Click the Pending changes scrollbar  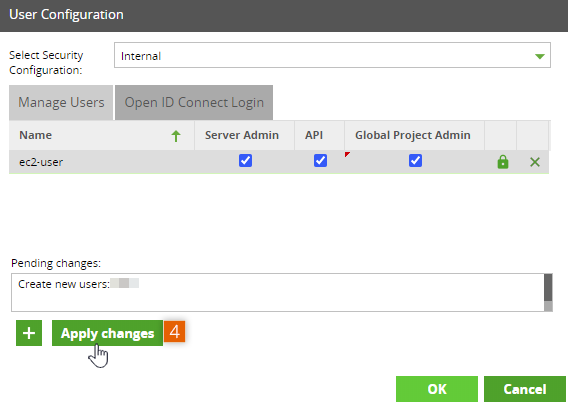coord(548,292)
